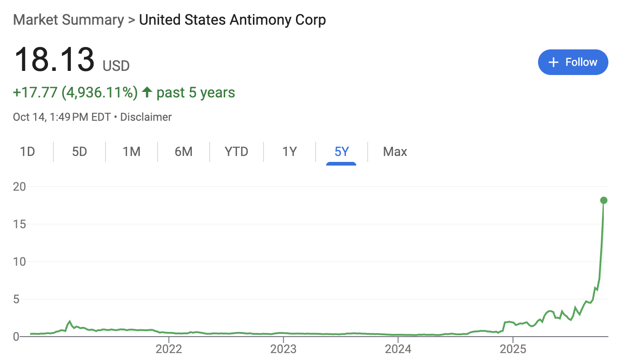This screenshot has width=644, height=354.
Task: Click the Follow button
Action: pyautogui.click(x=573, y=62)
